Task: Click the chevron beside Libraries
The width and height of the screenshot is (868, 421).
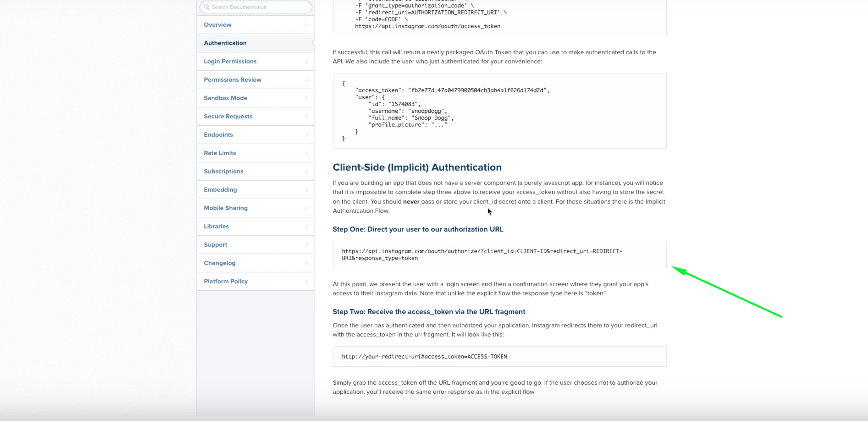Action: [x=306, y=226]
